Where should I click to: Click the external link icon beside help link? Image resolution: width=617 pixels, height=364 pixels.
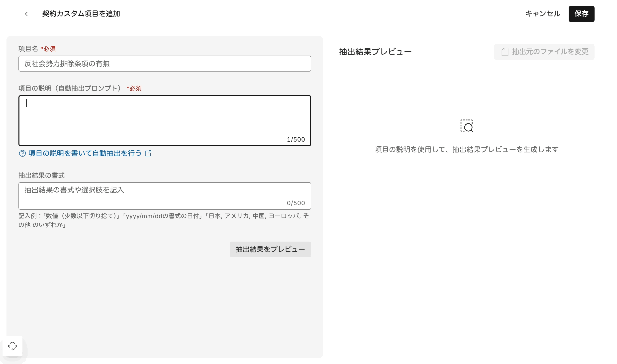pos(148,153)
